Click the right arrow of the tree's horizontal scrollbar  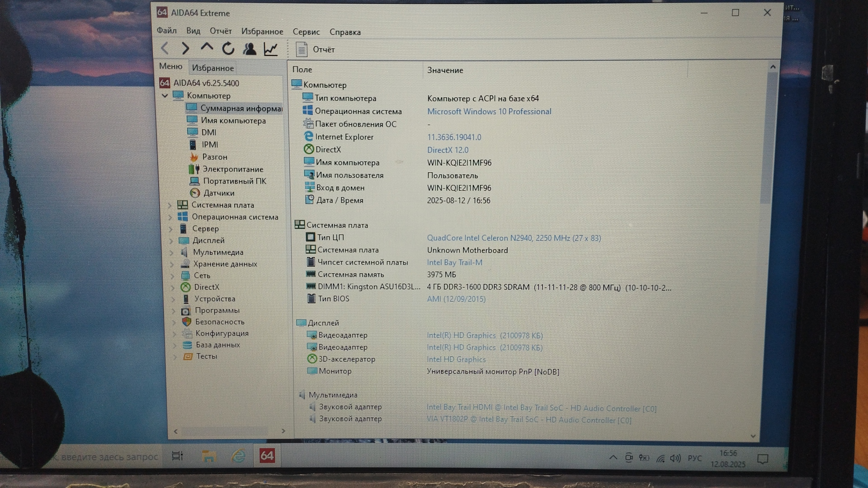coord(283,431)
